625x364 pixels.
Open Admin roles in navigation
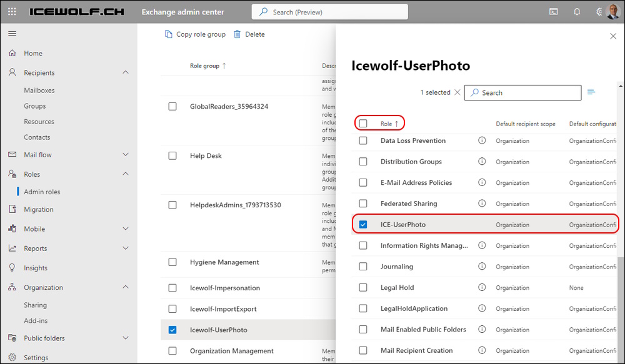42,192
